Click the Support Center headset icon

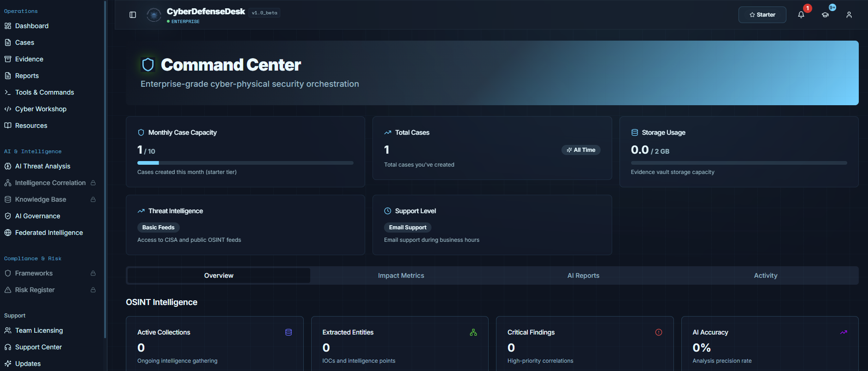pos(8,347)
